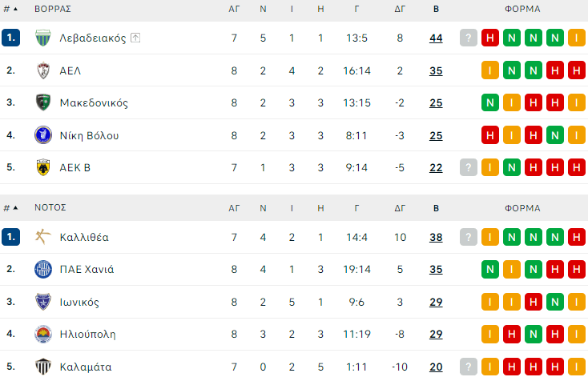
Task: Click the PAE Chania team crest
Action: [43, 269]
